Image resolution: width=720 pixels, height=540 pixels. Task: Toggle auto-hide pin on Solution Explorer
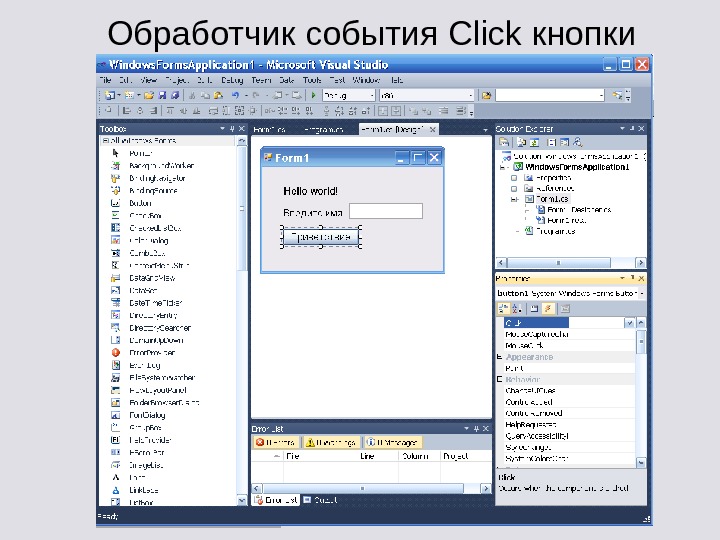click(x=632, y=129)
